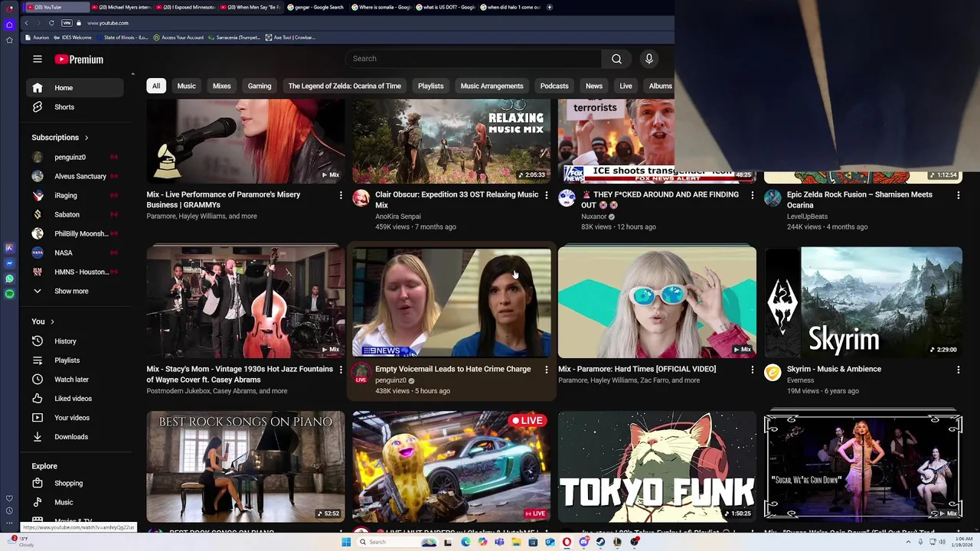Click the YouTube Premium logo

pyautogui.click(x=79, y=59)
